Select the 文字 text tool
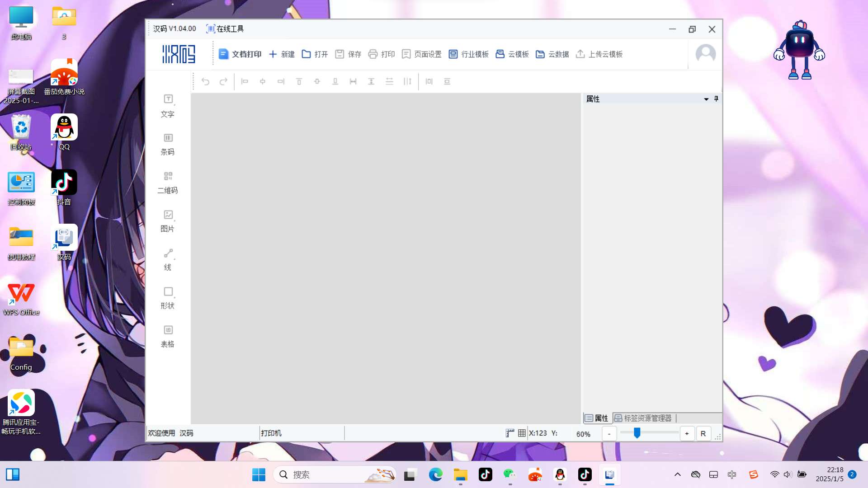The image size is (868, 488). point(168,106)
